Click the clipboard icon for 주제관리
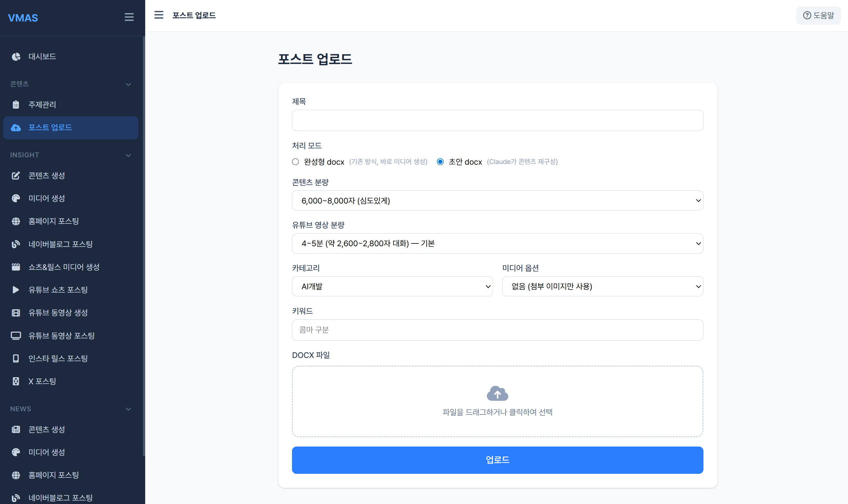This screenshot has width=848, height=504. (x=16, y=105)
